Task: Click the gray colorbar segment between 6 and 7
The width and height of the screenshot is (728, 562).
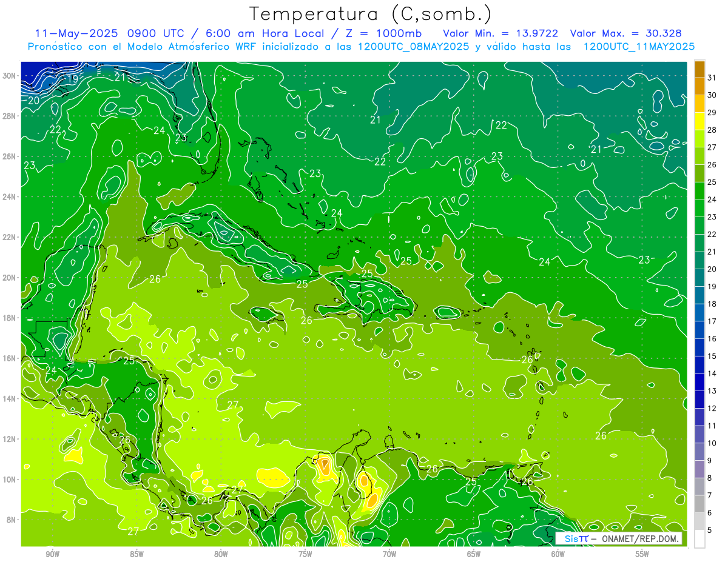Action: [x=699, y=504]
